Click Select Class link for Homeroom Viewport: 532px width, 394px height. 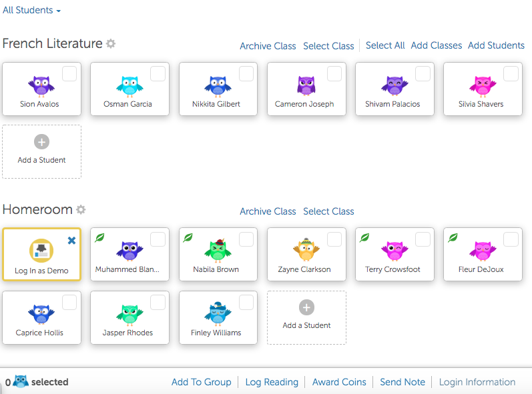[328, 211]
